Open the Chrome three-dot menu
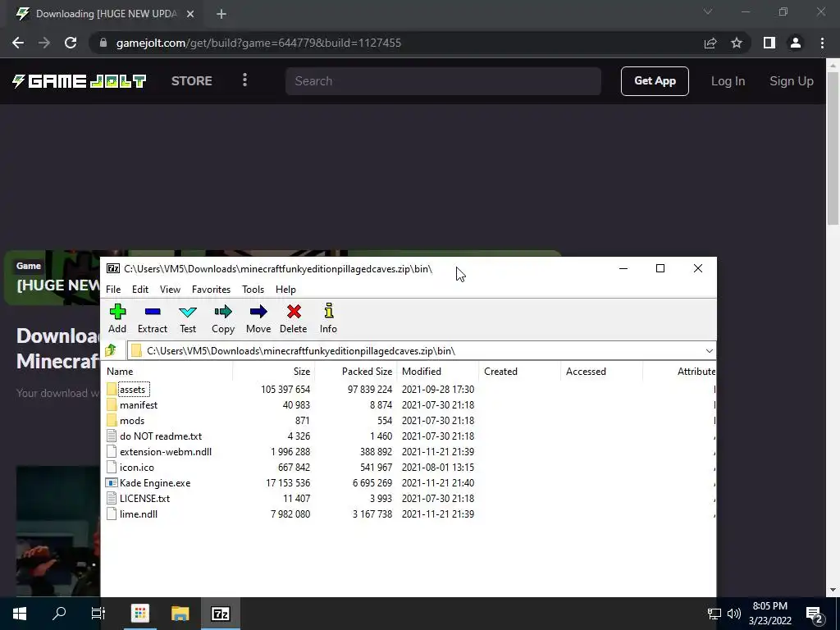The width and height of the screenshot is (840, 630). 822,43
